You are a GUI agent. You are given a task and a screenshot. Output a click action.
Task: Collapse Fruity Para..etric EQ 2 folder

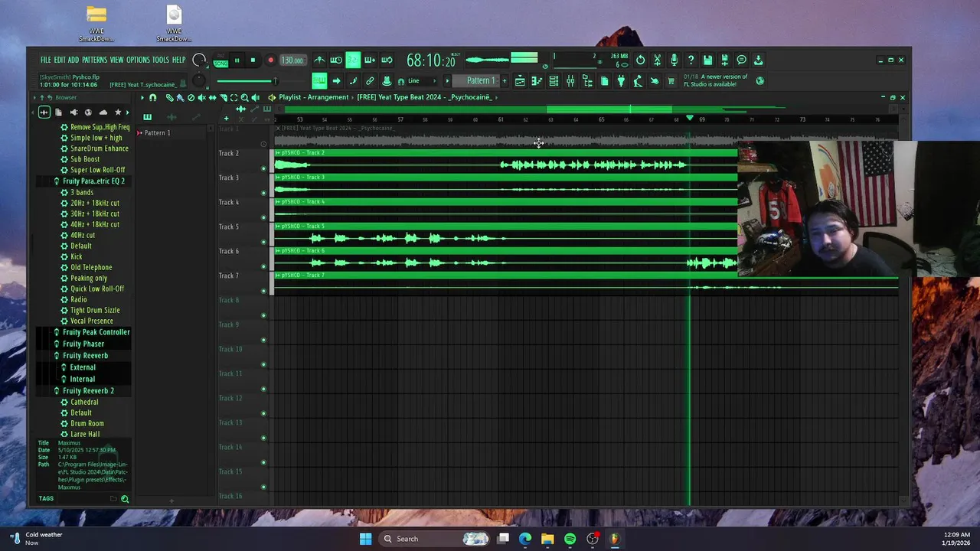click(x=93, y=181)
